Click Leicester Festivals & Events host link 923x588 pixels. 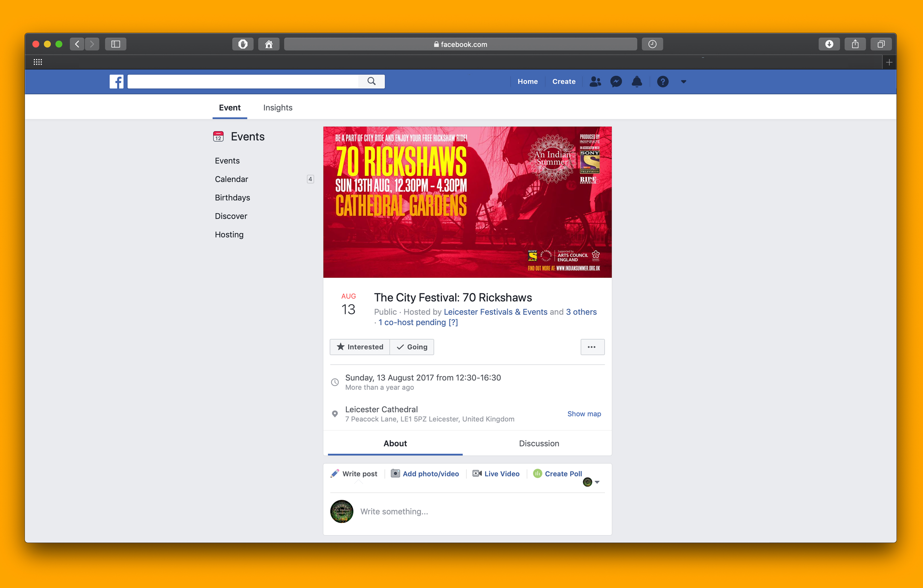click(495, 312)
